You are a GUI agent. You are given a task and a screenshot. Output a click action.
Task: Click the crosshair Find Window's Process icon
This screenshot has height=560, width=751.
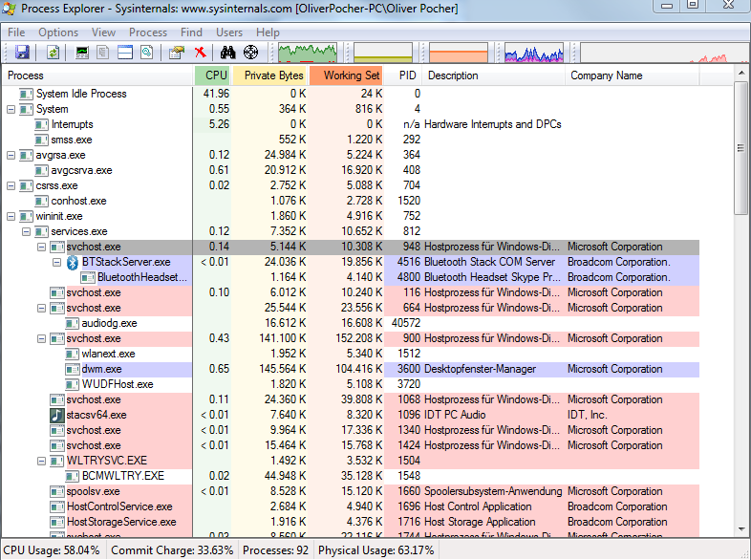250,52
